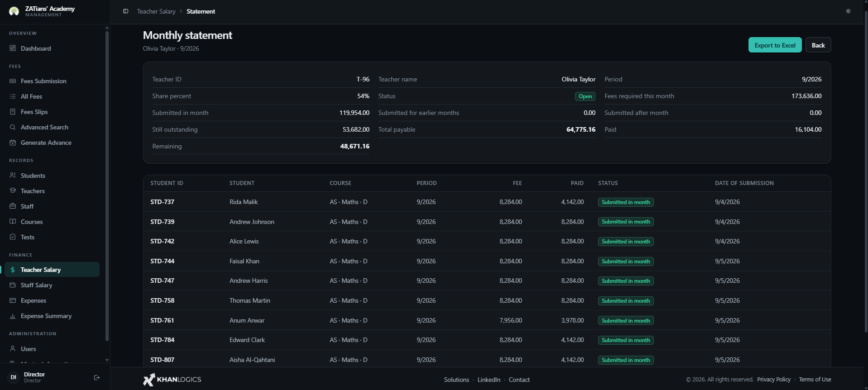
Task: Click the student name Andrew Johnson
Action: (252, 222)
